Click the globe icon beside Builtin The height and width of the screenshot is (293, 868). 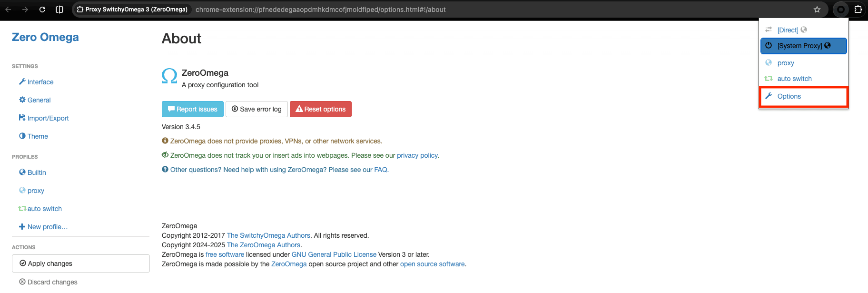(22, 172)
